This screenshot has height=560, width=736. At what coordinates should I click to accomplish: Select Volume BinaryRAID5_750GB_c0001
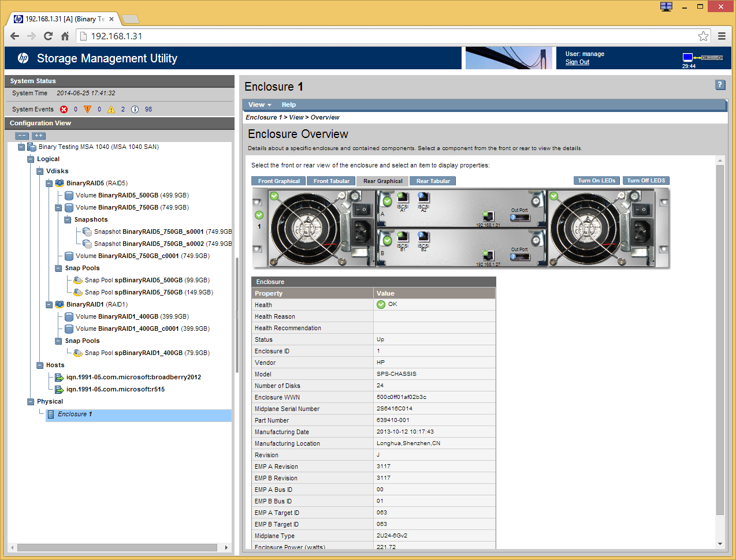pos(142,256)
